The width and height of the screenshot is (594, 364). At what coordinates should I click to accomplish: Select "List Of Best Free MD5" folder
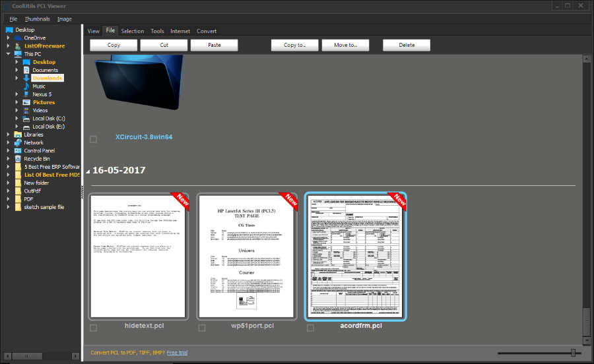pos(52,175)
